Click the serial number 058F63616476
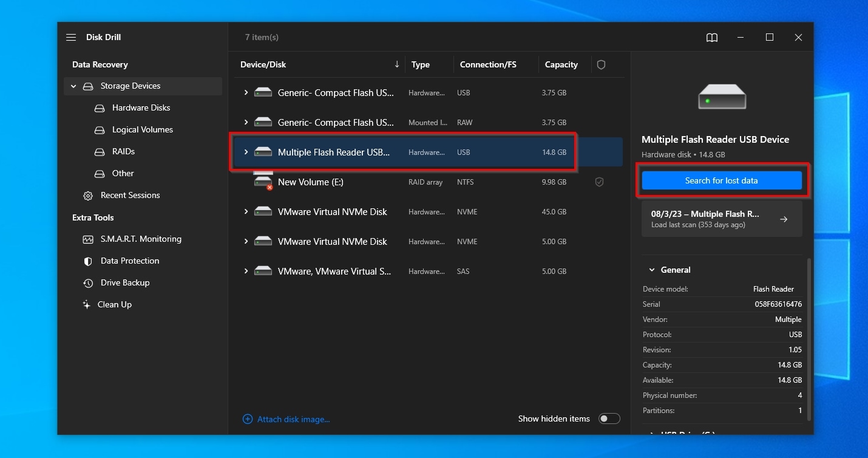This screenshot has height=458, width=868. (778, 304)
